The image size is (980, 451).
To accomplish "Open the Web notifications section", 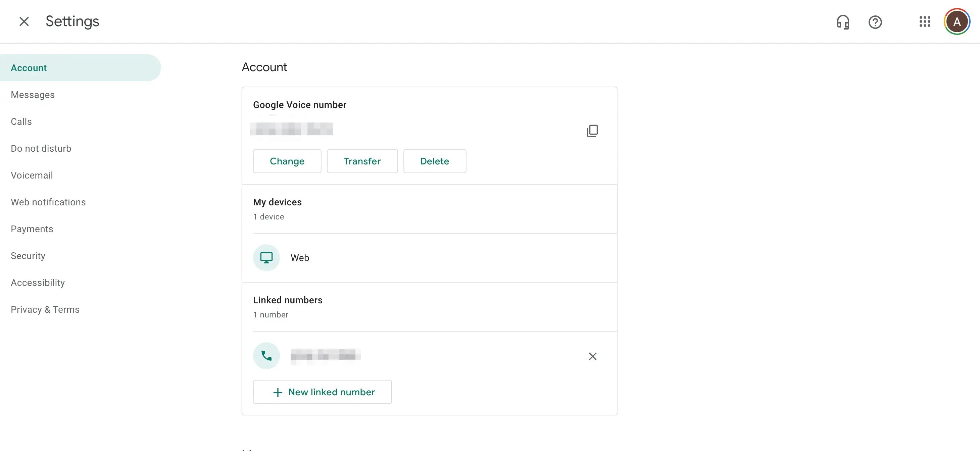I will pyautogui.click(x=48, y=202).
